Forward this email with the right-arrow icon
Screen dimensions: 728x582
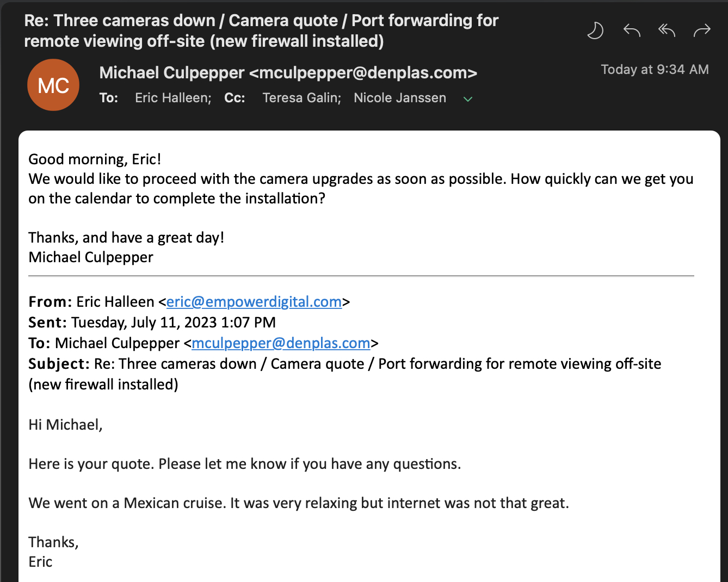(702, 30)
